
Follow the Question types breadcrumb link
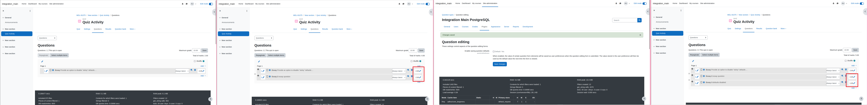[x=448, y=15]
